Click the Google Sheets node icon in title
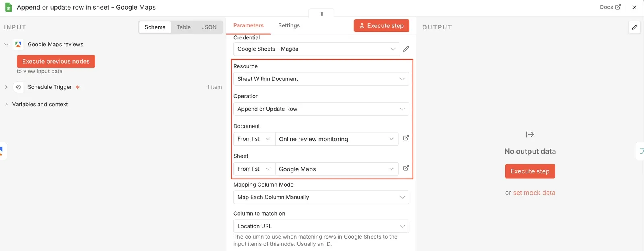Viewport: 644px width, 251px height. [8, 7]
